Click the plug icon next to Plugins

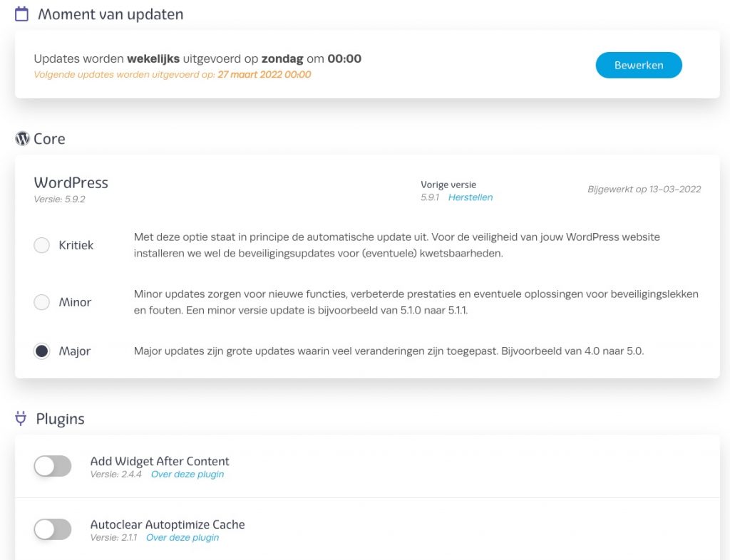pyautogui.click(x=21, y=419)
